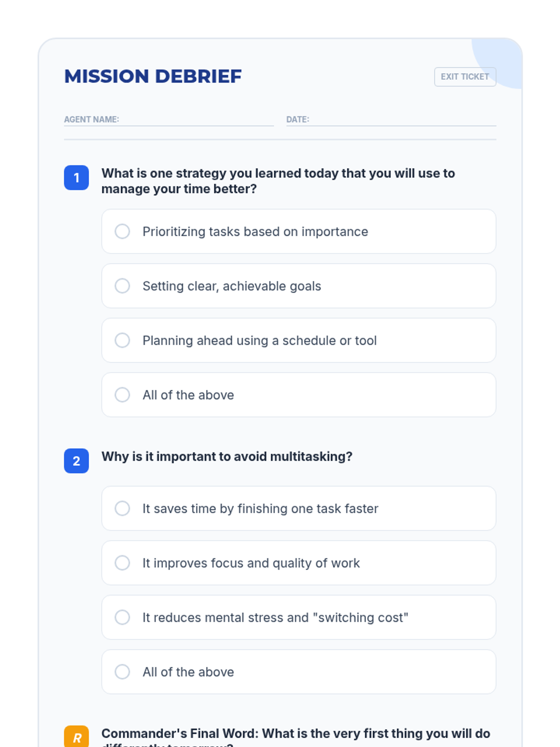Click the question 1 time management text

click(278, 181)
